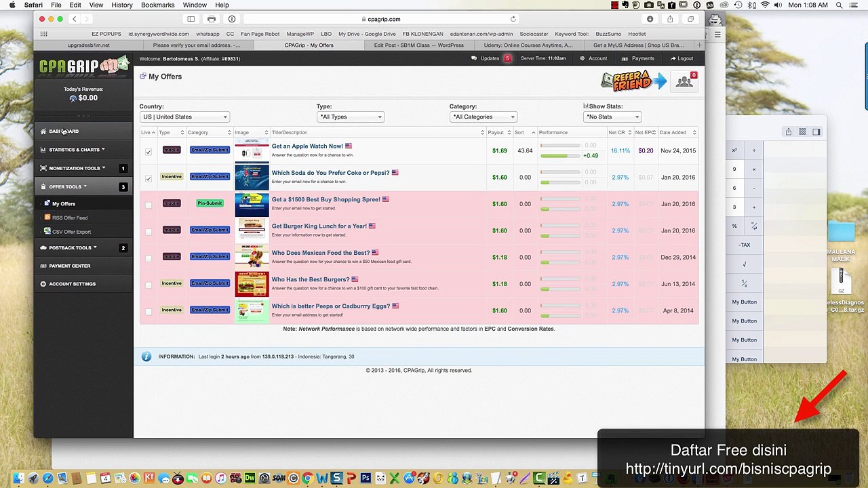This screenshot has height=488, width=868.
Task: Click the Safari share toolbar icon
Action: (x=670, y=19)
